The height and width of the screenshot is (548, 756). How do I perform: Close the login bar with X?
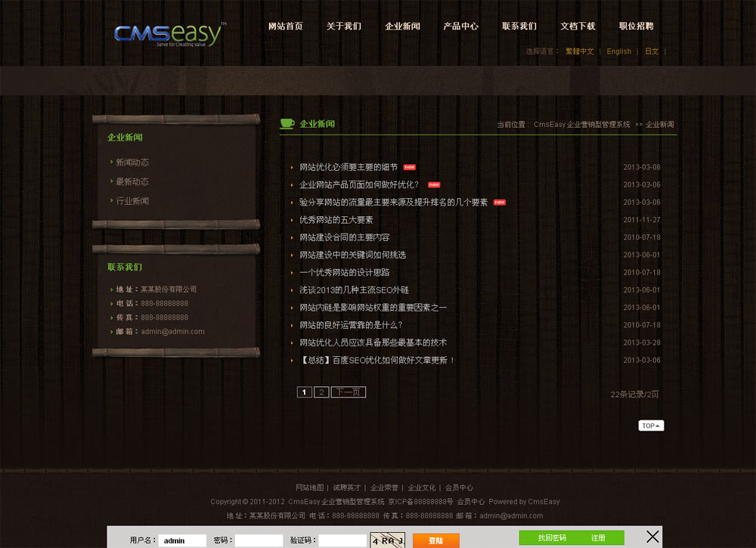[652, 537]
